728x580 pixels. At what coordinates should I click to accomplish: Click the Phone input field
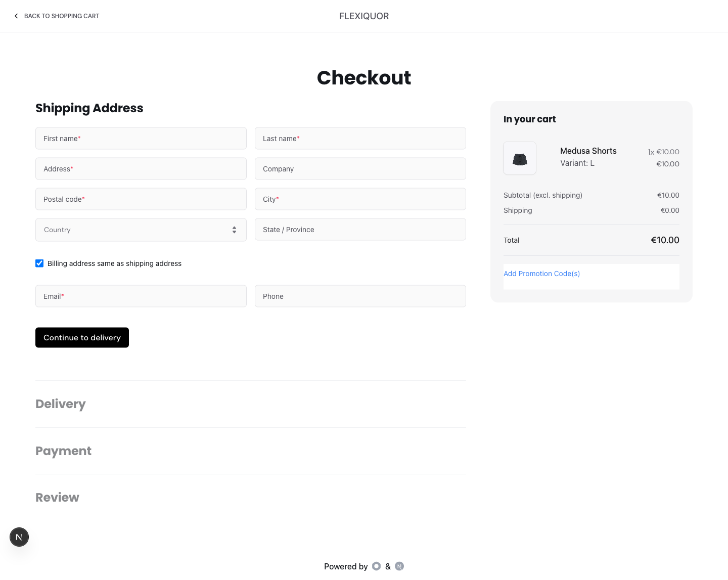coord(360,296)
